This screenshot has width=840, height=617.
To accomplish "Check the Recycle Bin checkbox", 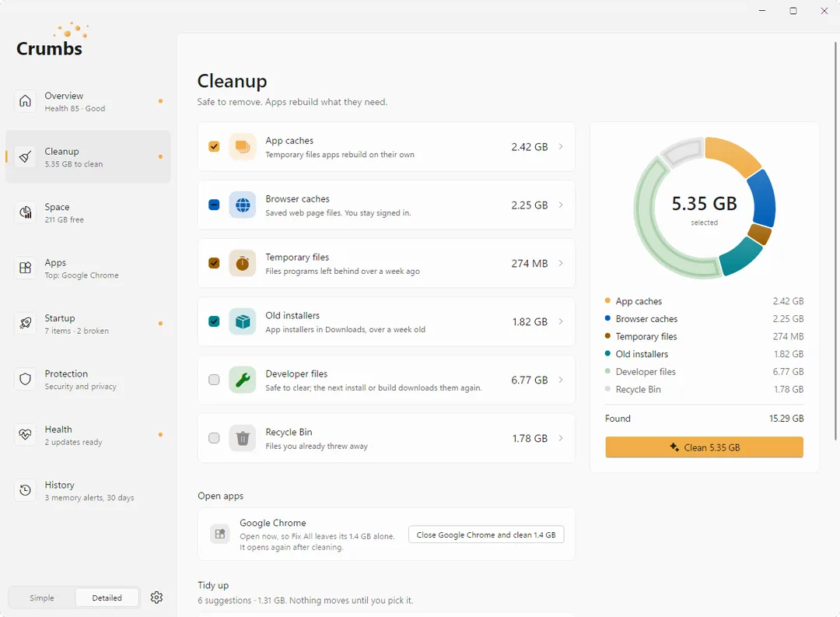I will 214,438.
